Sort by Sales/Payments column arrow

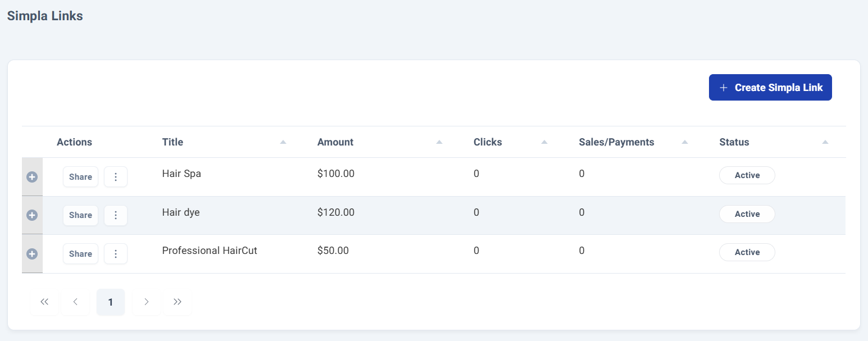click(x=685, y=142)
